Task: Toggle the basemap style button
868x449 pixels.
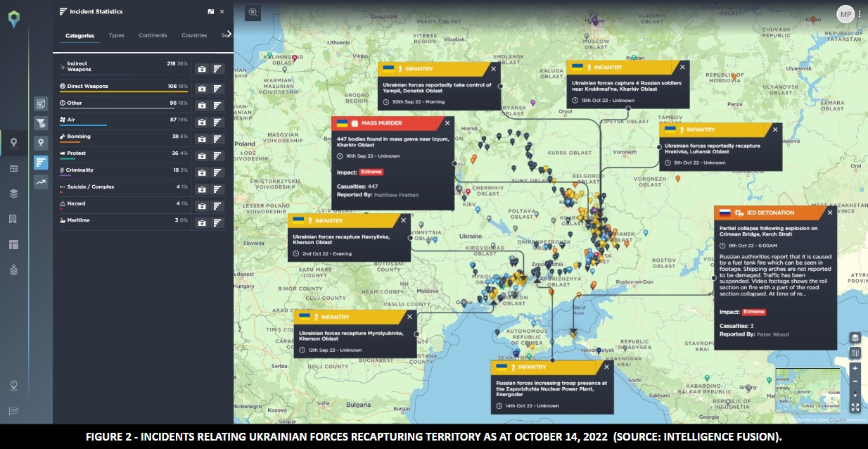Action: [855, 353]
